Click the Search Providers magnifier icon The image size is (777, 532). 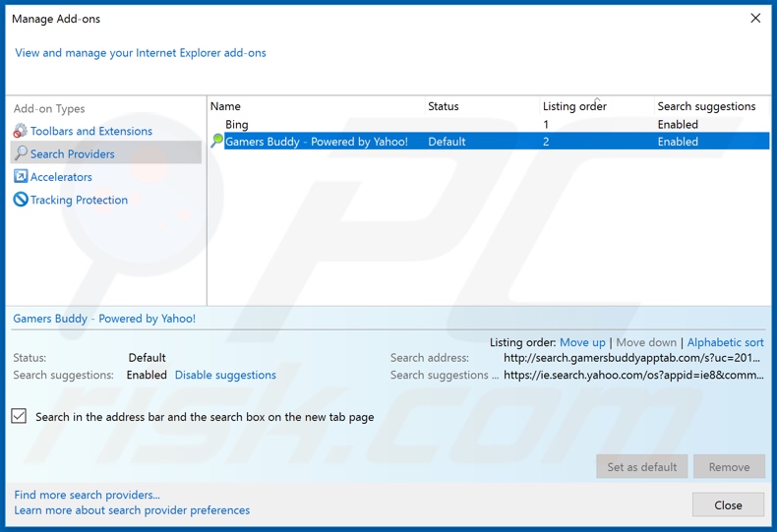click(21, 153)
